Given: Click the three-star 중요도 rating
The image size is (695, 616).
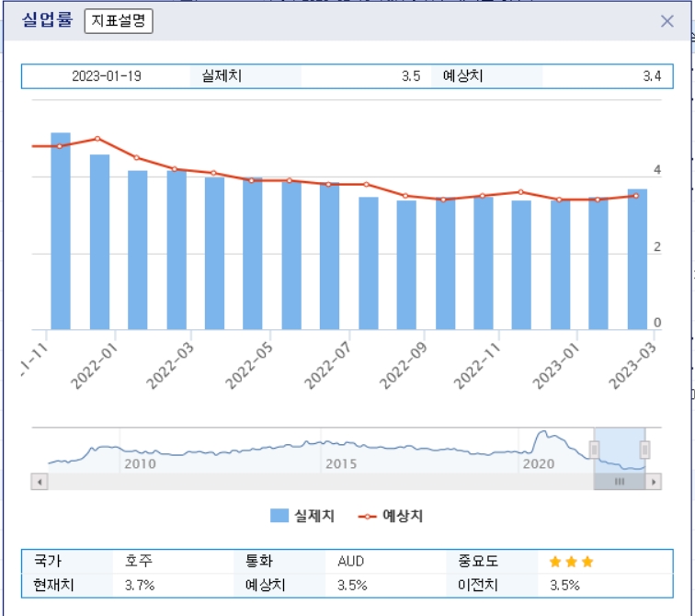Looking at the screenshot, I should coord(571,562).
